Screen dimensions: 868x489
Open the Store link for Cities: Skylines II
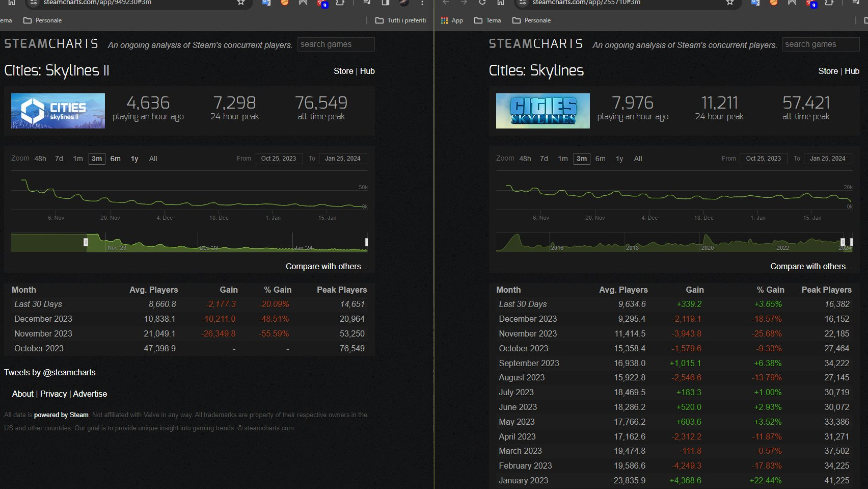[343, 71]
